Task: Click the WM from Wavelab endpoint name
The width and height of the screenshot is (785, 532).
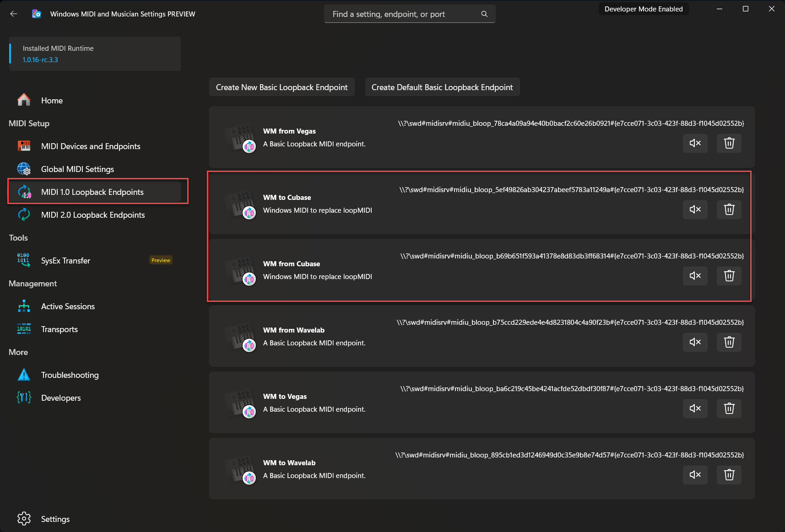Action: pos(294,330)
